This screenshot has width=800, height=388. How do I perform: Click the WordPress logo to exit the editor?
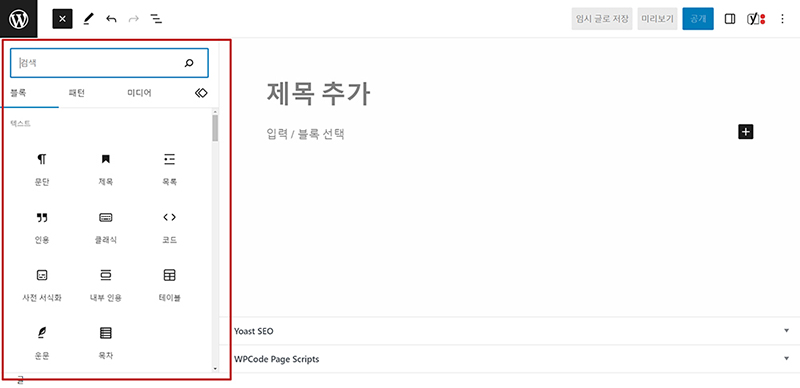[18, 19]
